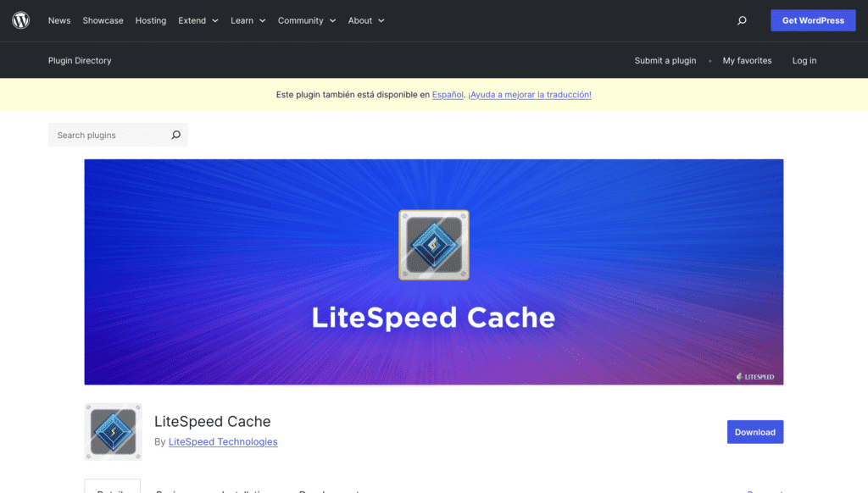Screen dimensions: 868x493
Task: Focus the Search plugins input field
Action: click(x=108, y=135)
